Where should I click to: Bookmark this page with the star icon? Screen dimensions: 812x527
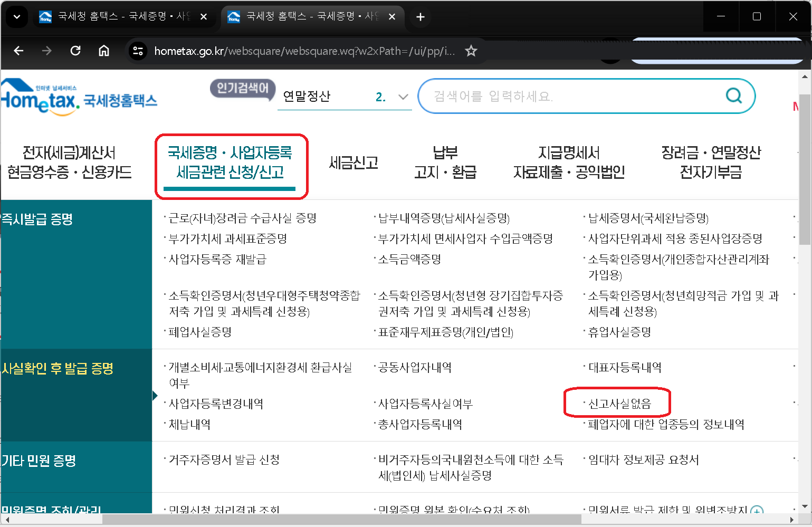tap(471, 51)
